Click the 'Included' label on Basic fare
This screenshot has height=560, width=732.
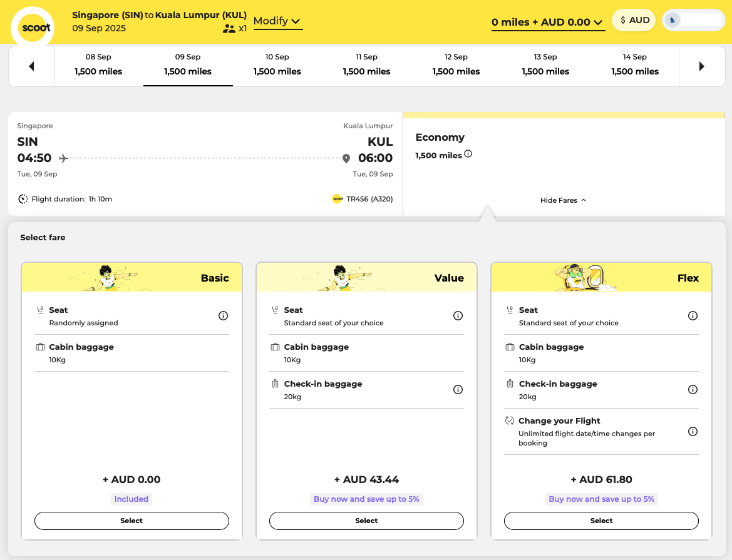(x=131, y=499)
